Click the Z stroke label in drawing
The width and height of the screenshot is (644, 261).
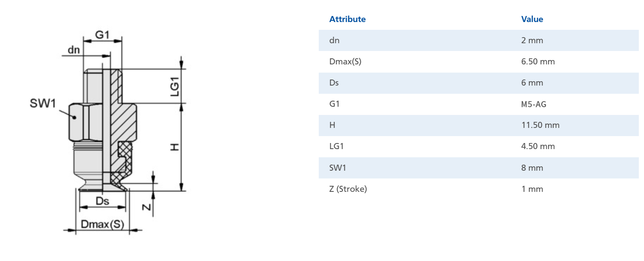pyautogui.click(x=147, y=207)
